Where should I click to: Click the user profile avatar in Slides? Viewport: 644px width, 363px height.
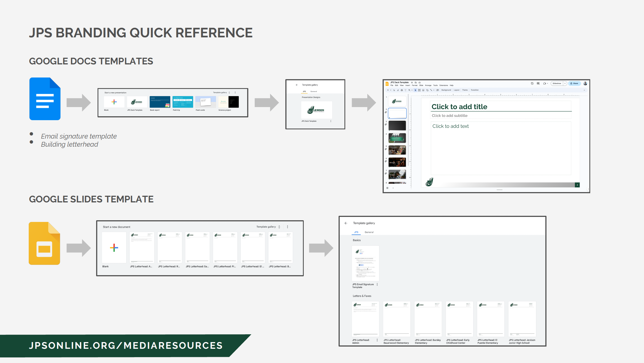[585, 83]
